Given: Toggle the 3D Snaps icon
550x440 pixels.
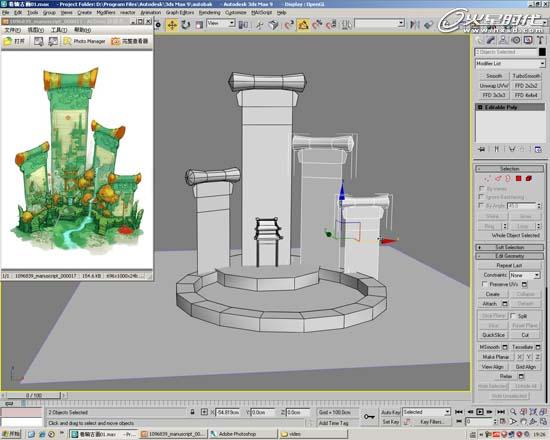Looking at the screenshot, I should pos(288,25).
